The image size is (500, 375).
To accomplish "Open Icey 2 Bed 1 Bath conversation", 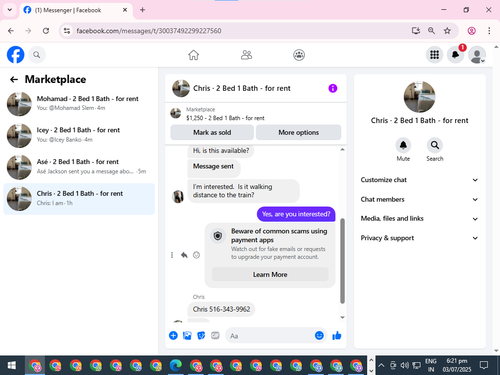I will (x=79, y=135).
